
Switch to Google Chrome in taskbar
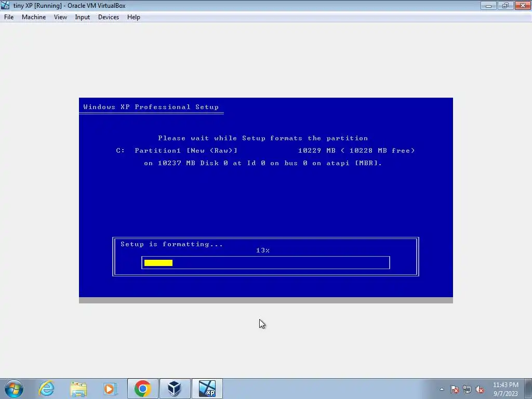[142, 389]
